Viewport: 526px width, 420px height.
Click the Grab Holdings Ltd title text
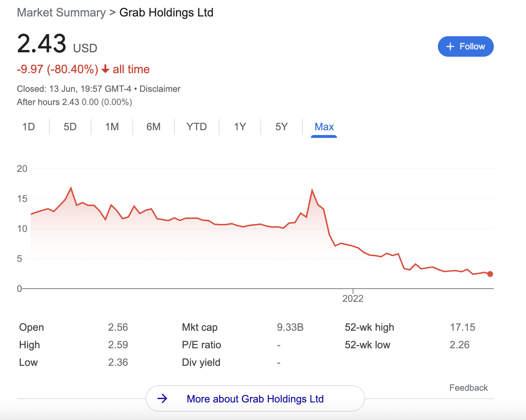(x=166, y=12)
